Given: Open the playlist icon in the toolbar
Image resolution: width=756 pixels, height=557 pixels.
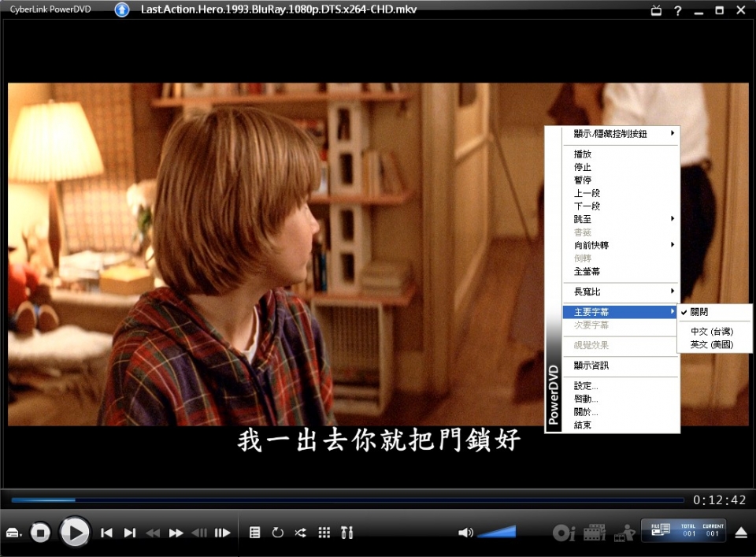Looking at the screenshot, I should click(x=254, y=533).
